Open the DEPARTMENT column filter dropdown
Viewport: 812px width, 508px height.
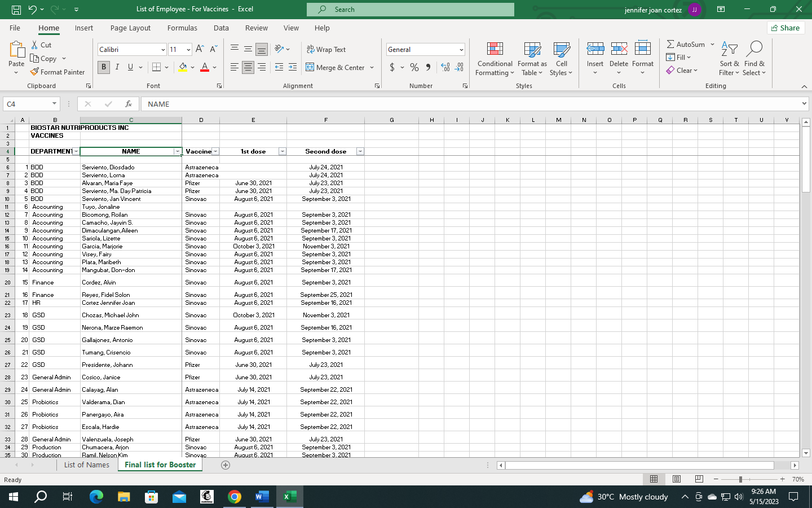click(x=76, y=151)
